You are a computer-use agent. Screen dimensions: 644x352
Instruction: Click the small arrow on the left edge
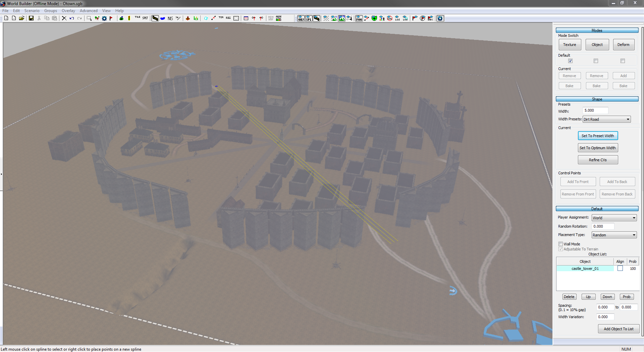1,174
